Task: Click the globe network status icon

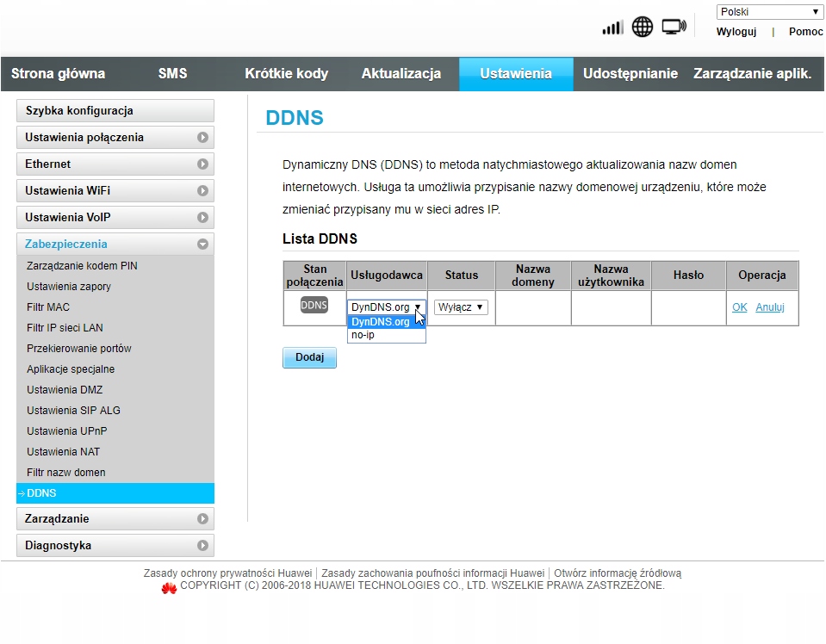Action: click(x=643, y=27)
